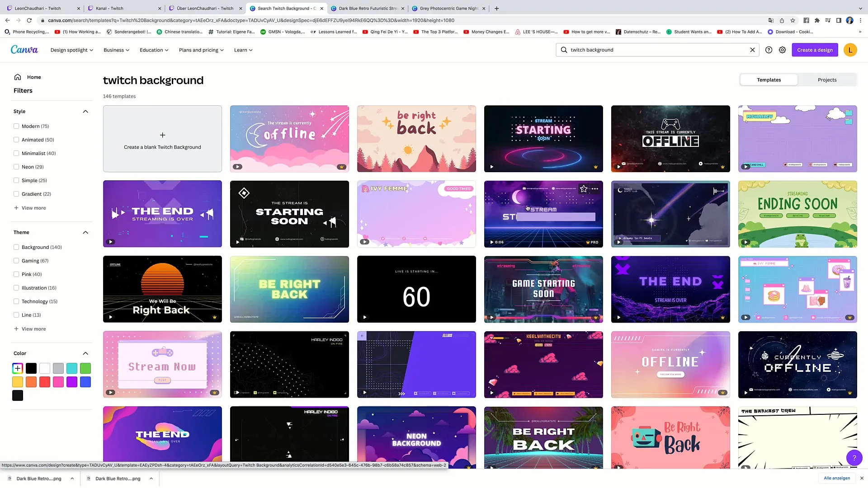Click the Canva home logo icon
The height and width of the screenshot is (488, 868).
[23, 50]
